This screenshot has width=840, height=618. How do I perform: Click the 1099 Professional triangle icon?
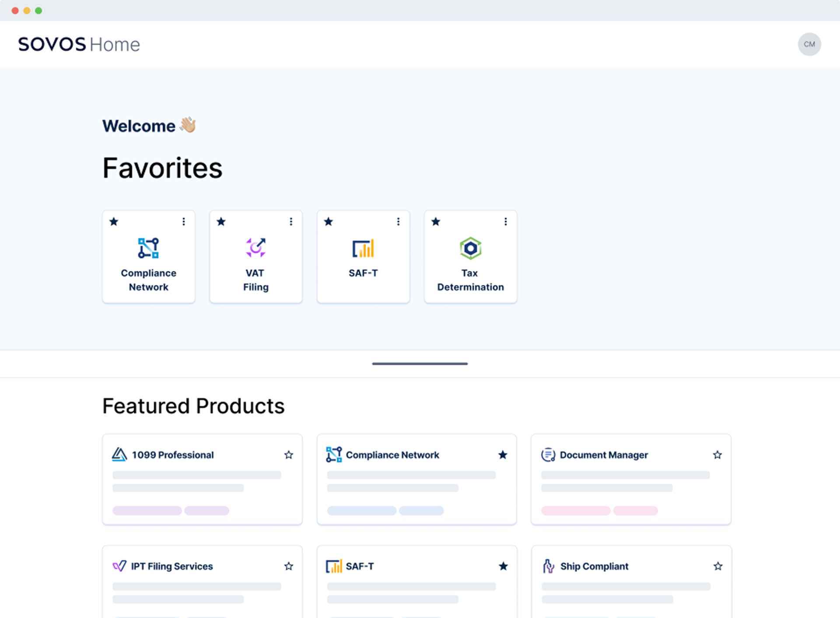point(119,455)
